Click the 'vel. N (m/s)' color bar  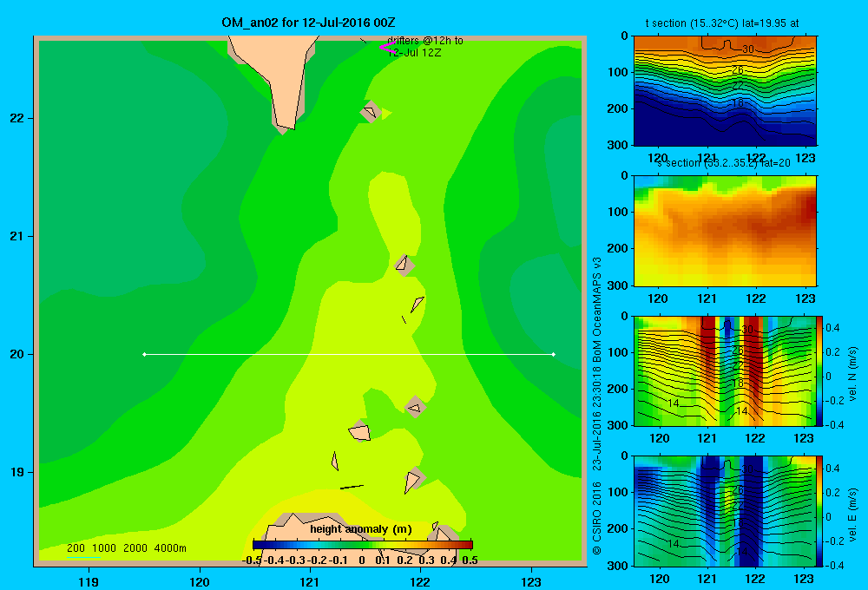tap(819, 370)
